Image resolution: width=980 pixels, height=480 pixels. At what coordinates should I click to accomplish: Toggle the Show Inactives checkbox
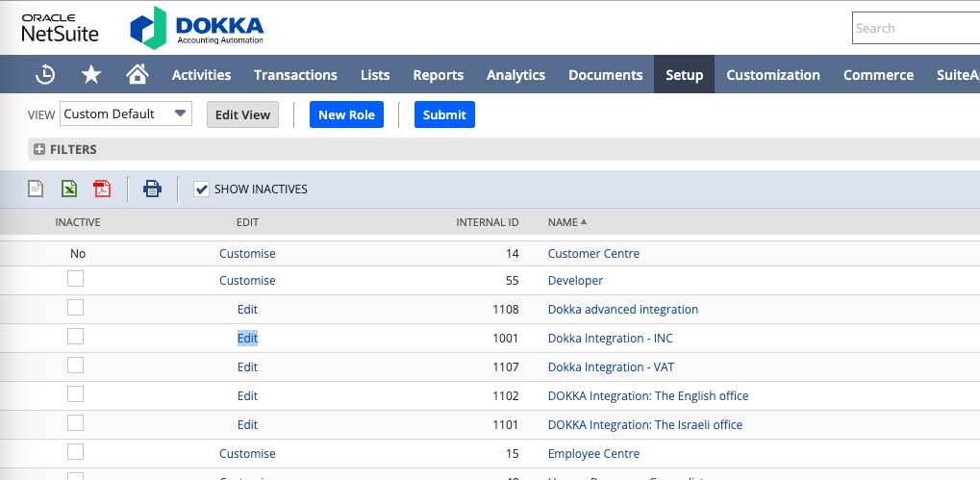click(201, 189)
